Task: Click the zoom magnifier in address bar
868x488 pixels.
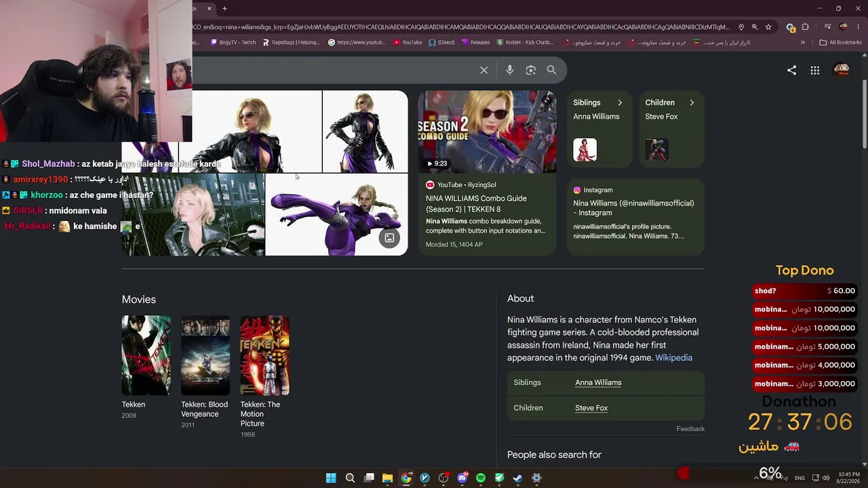Action: coord(755,27)
